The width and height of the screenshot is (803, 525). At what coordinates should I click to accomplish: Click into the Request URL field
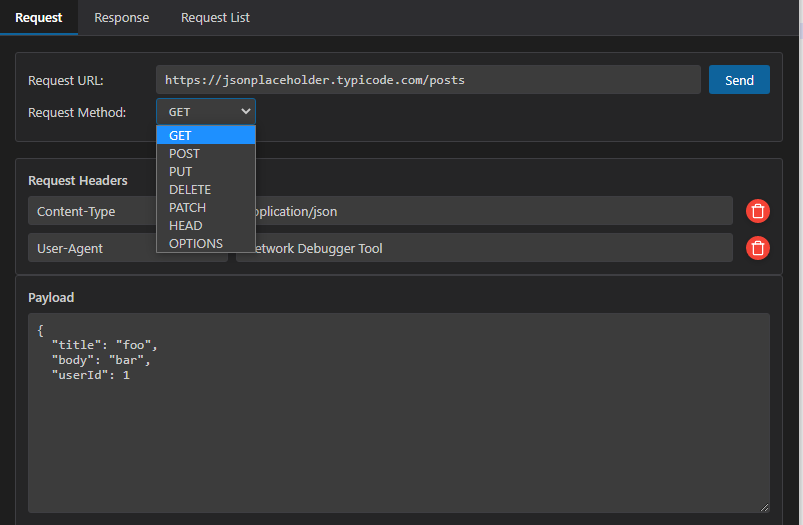point(427,80)
